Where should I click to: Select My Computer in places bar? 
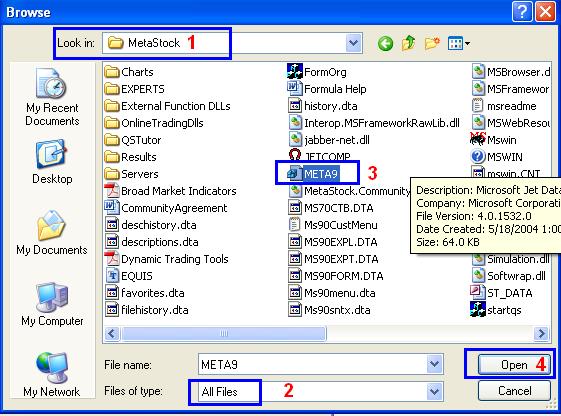(52, 304)
